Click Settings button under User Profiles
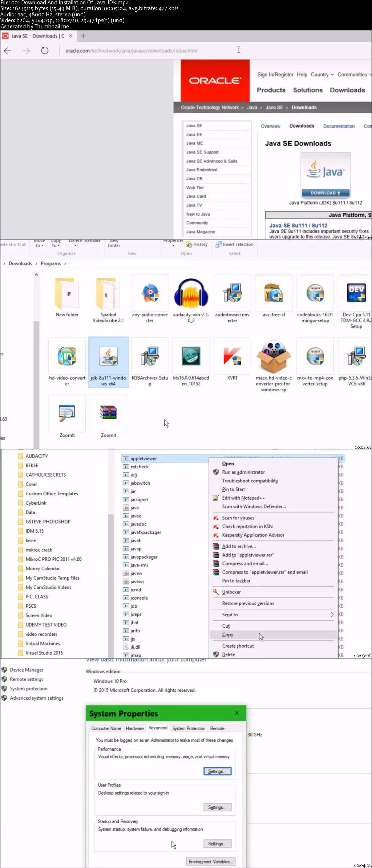Viewport: 372px width, 868px height. tap(217, 807)
